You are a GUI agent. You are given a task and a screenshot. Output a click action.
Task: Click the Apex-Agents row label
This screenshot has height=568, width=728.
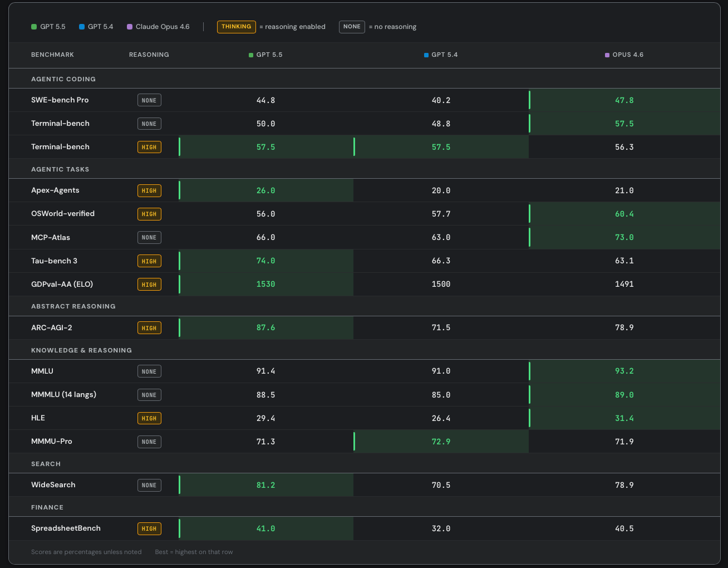point(55,190)
